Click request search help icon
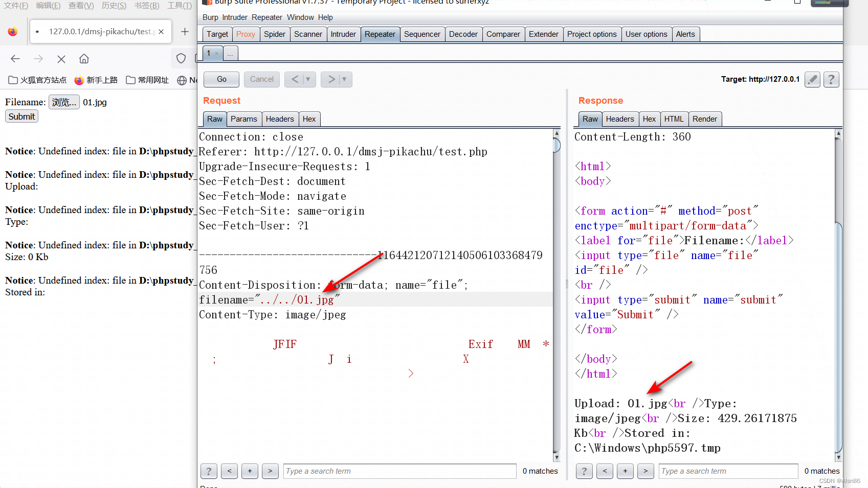The height and width of the screenshot is (488, 868). (209, 471)
